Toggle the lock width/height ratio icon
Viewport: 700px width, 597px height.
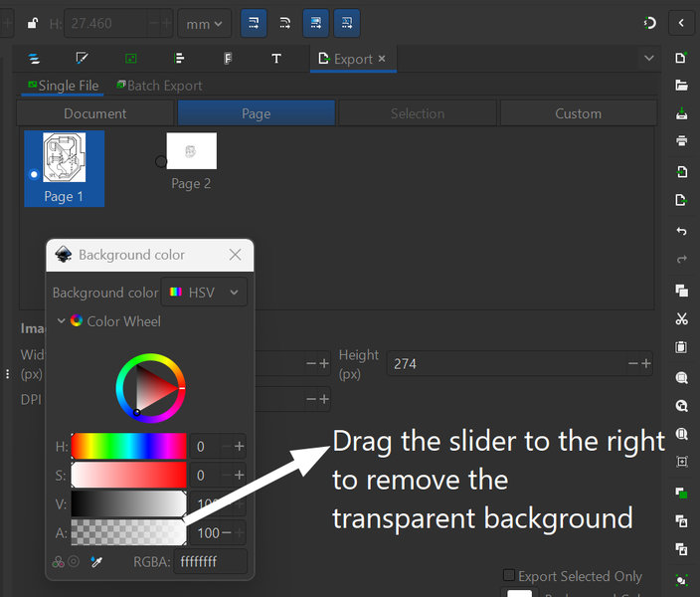pyautogui.click(x=33, y=23)
